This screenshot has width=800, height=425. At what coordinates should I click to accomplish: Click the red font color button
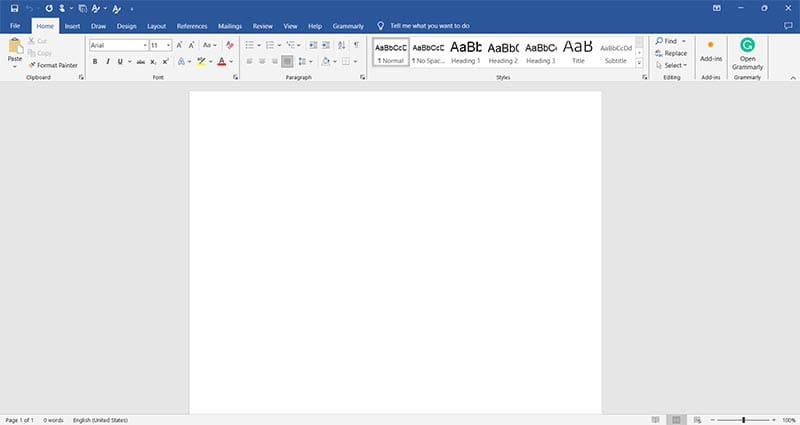pyautogui.click(x=221, y=62)
